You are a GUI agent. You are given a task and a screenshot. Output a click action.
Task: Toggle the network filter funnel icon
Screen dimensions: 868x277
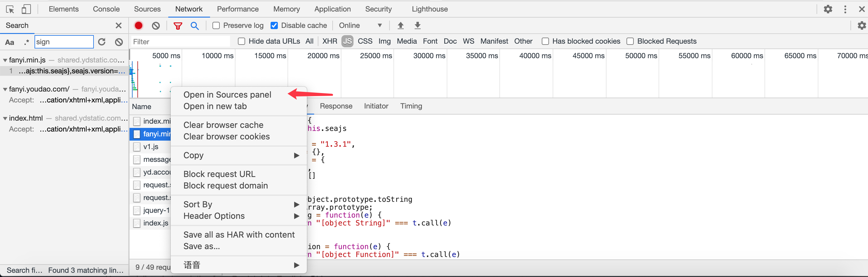pos(178,26)
